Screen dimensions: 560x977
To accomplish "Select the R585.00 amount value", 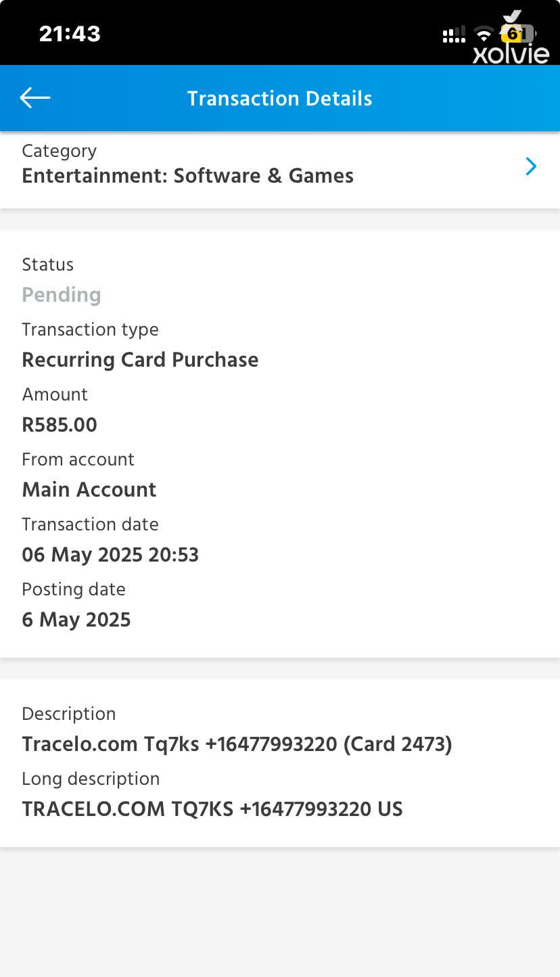I will (60, 424).
